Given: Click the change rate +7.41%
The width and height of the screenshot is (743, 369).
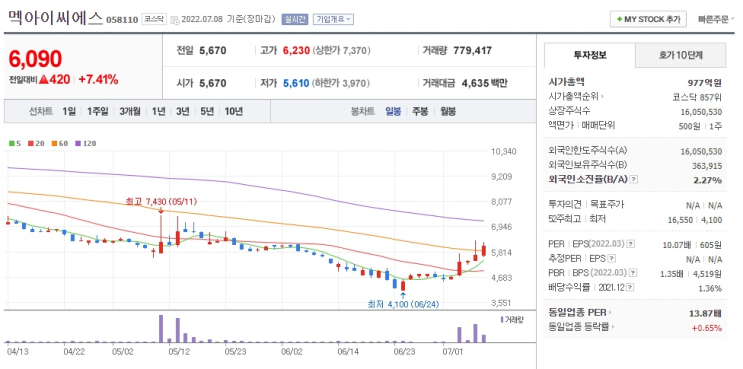Looking at the screenshot, I should 98,80.
